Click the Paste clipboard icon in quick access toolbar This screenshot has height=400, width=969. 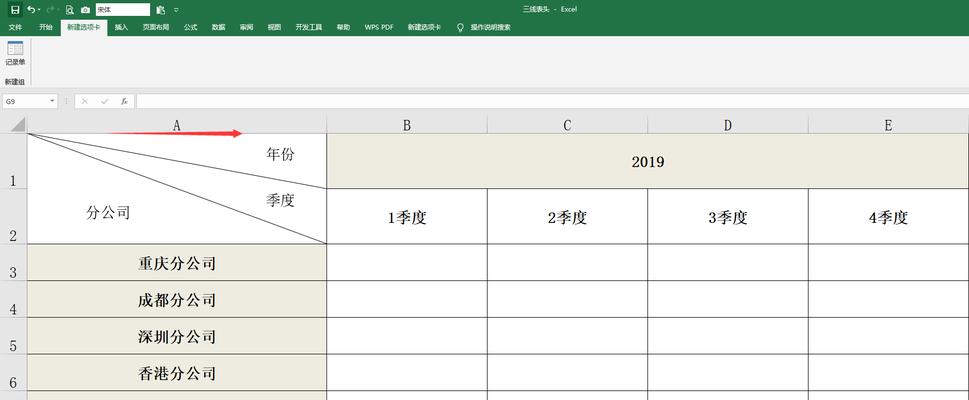tap(161, 10)
